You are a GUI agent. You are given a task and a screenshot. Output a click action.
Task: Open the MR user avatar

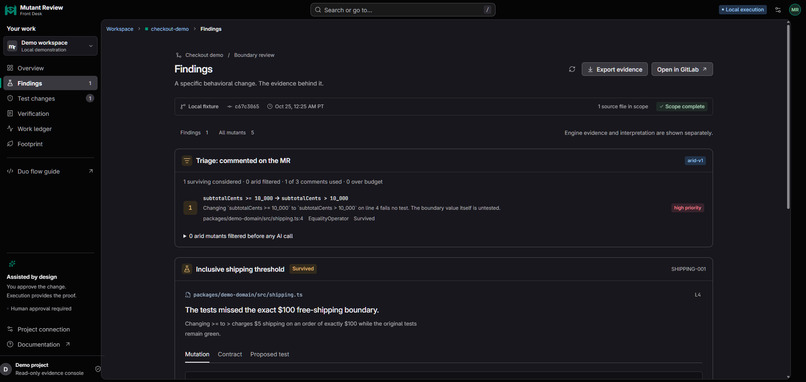795,10
